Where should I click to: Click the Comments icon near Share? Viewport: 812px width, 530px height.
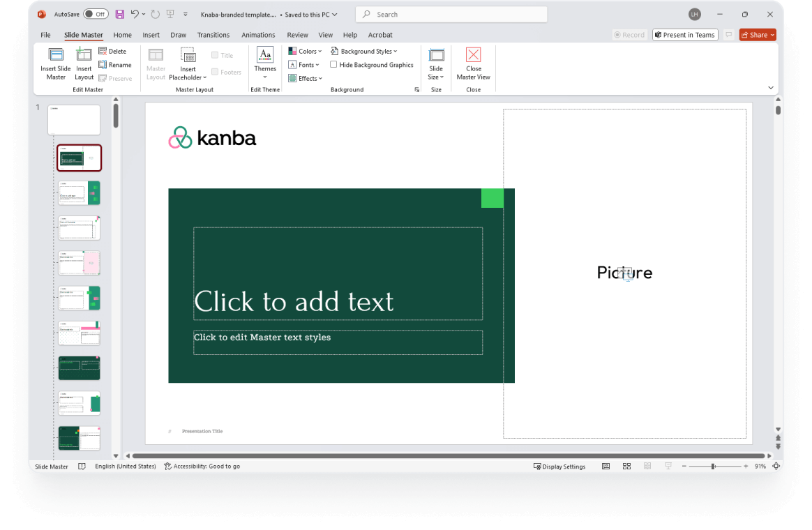pos(728,35)
